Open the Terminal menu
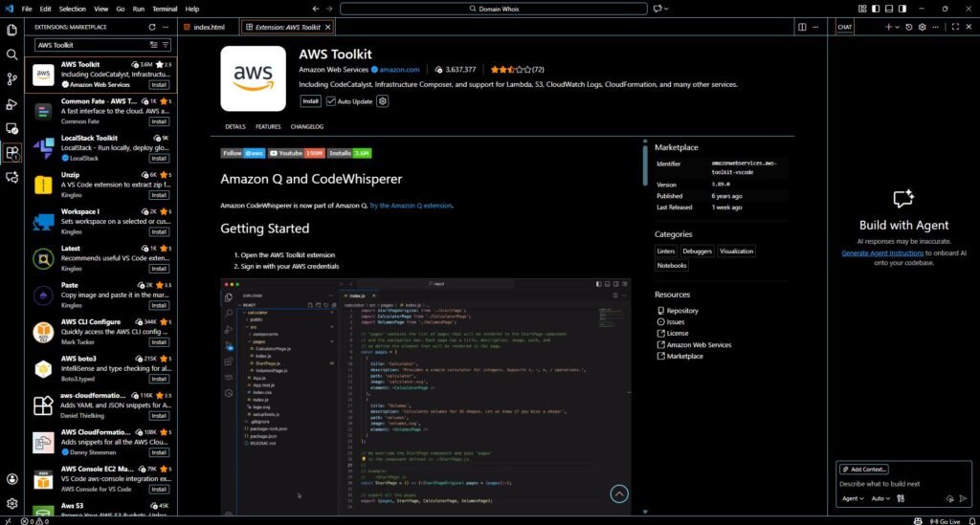The width and height of the screenshot is (980, 525). (165, 9)
